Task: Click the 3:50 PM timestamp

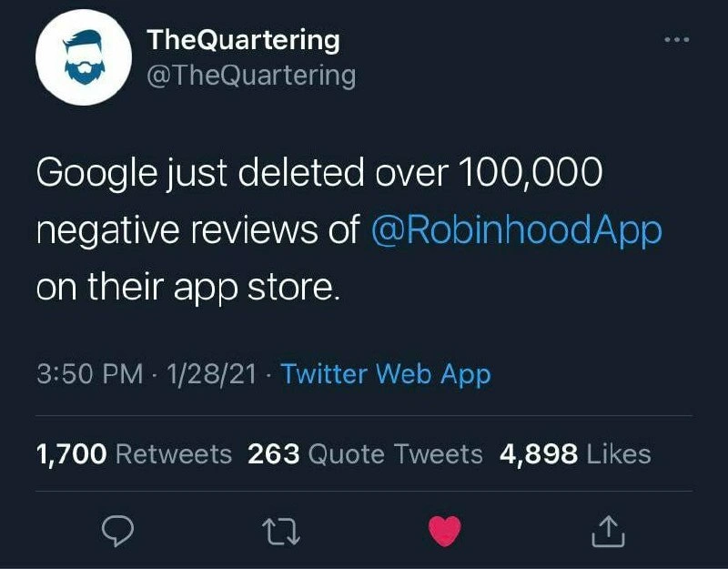Action: [89, 374]
